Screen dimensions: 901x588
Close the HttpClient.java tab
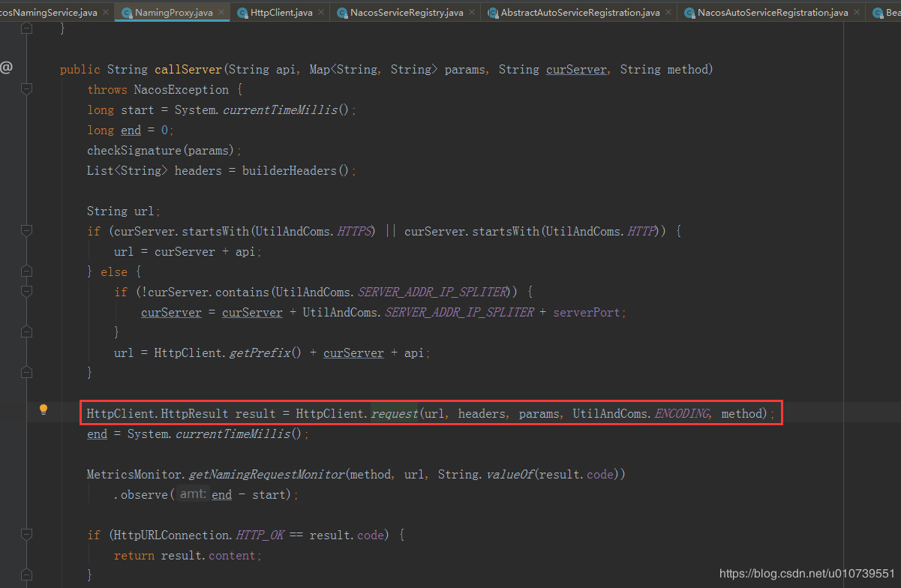321,13
